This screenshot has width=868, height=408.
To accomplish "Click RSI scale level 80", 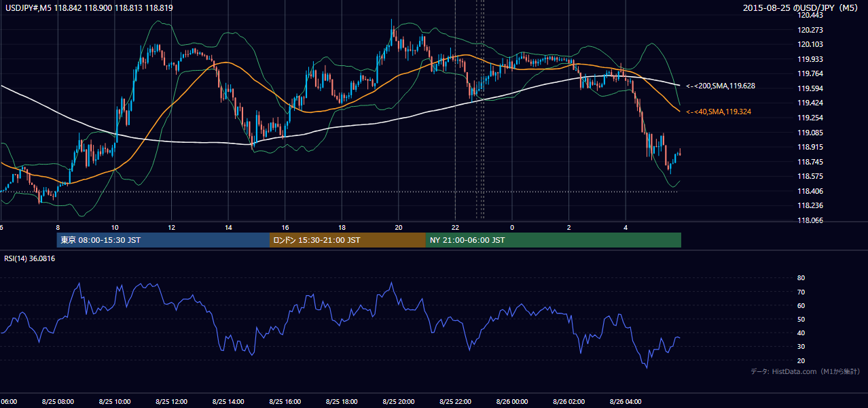I will point(801,278).
